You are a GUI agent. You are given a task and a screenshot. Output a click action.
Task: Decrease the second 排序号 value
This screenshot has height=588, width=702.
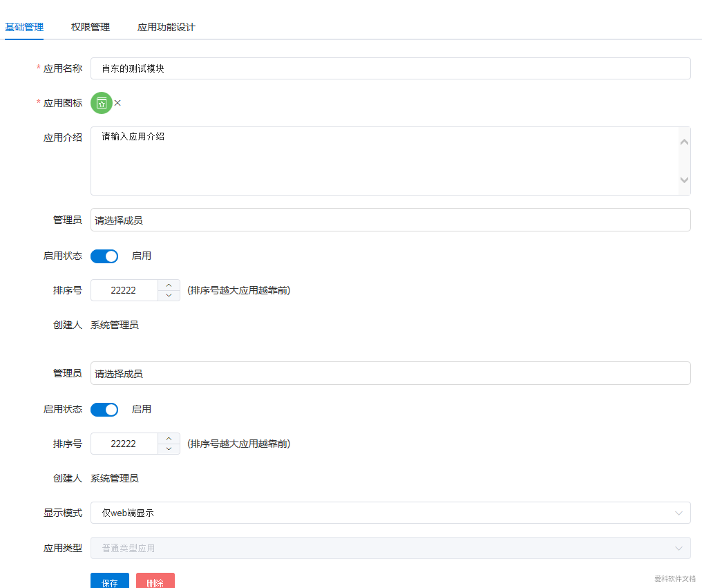click(x=169, y=448)
